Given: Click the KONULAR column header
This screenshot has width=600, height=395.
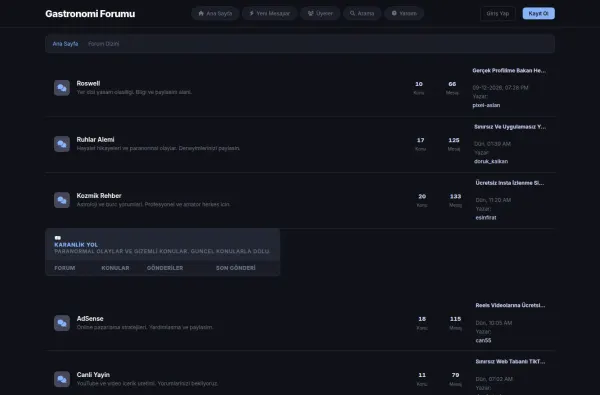Looking at the screenshot, I should tap(115, 268).
